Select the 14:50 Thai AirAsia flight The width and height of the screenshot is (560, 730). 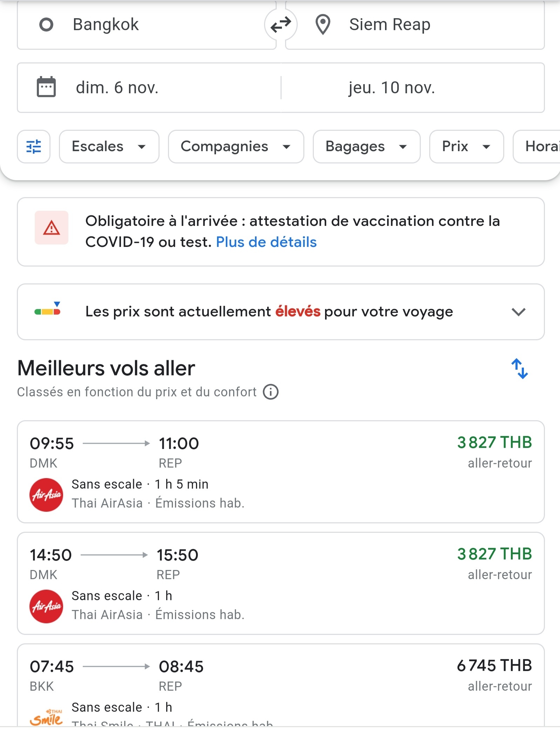click(x=281, y=583)
